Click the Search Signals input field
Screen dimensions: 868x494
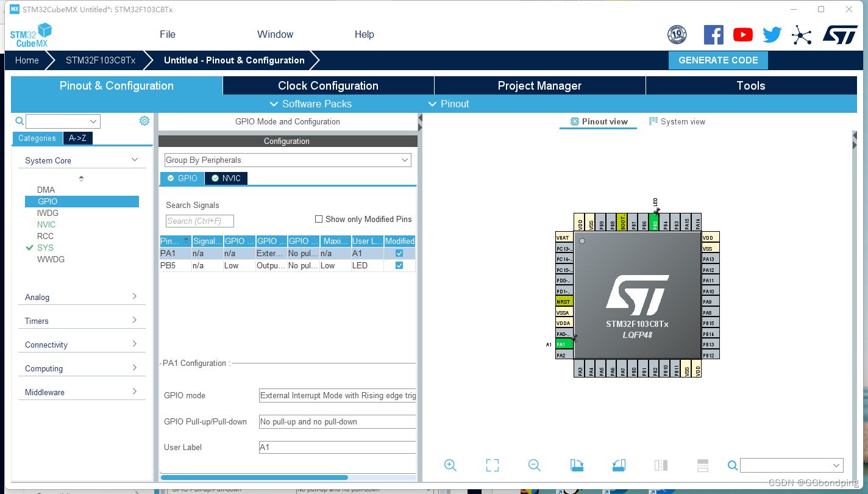pos(200,221)
